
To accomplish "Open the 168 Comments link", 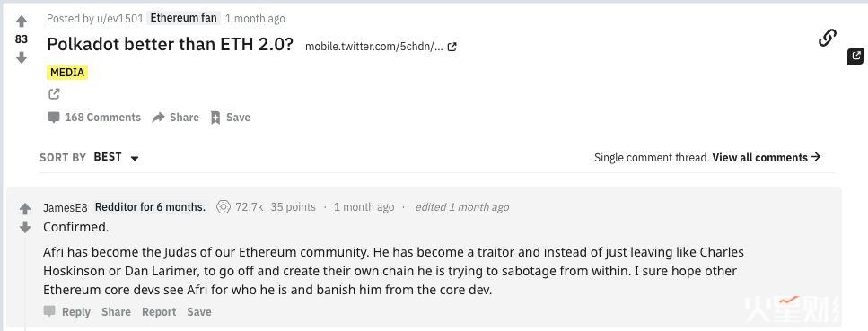I will pyautogui.click(x=94, y=118).
